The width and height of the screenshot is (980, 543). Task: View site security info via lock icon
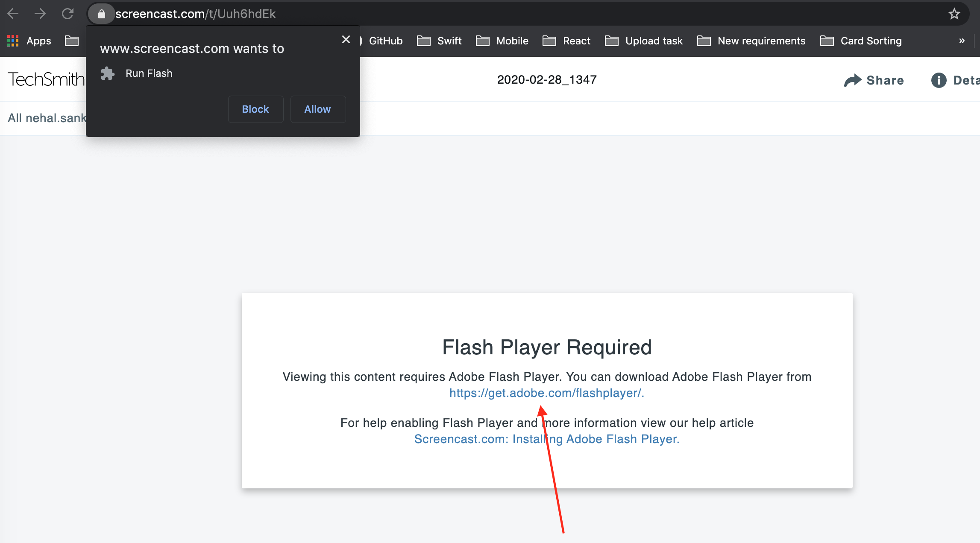click(102, 13)
